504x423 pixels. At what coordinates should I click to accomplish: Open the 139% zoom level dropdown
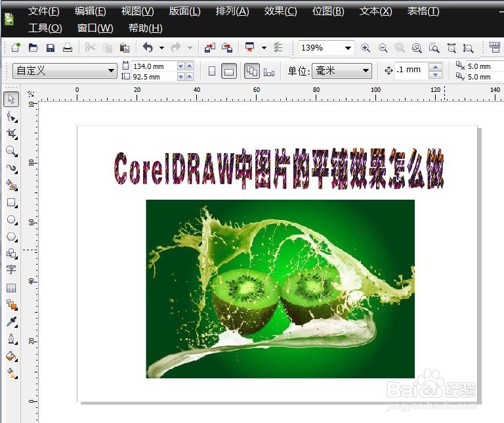pos(348,48)
